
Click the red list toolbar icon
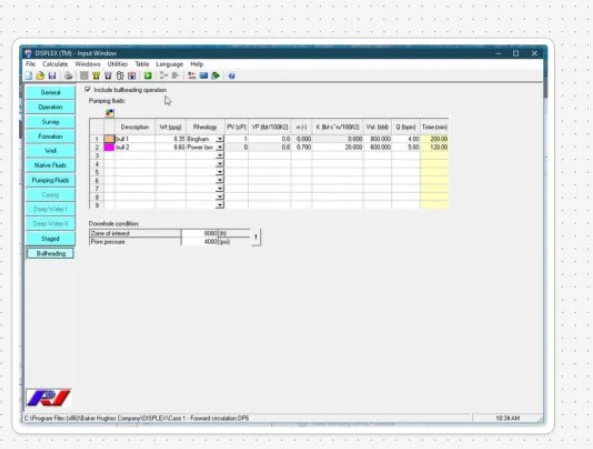pos(192,76)
